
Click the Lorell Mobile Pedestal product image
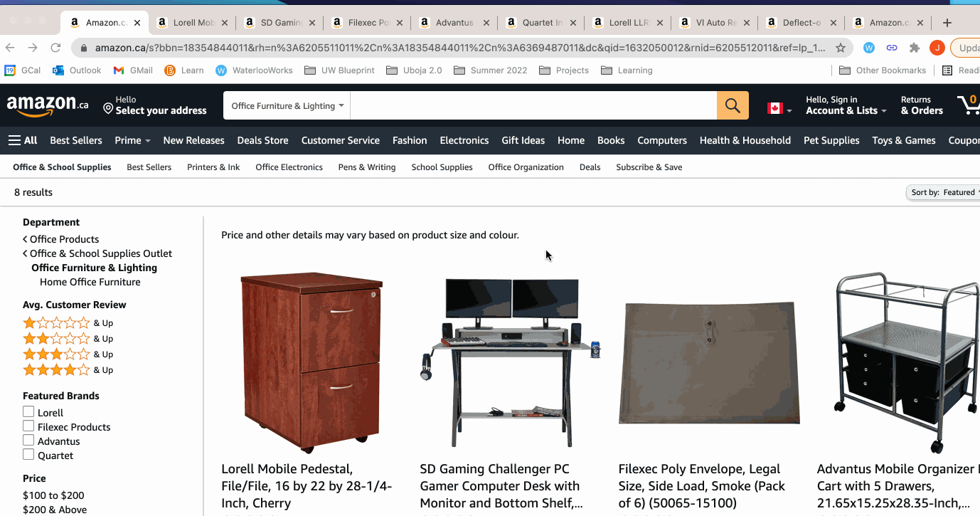(x=310, y=362)
